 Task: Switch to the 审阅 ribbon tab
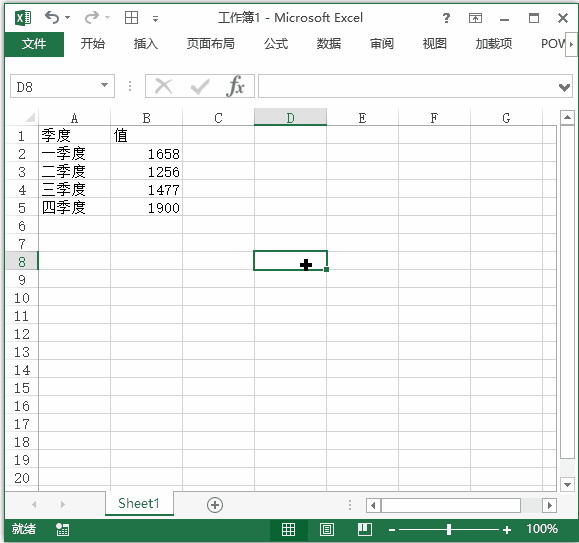[x=382, y=44]
